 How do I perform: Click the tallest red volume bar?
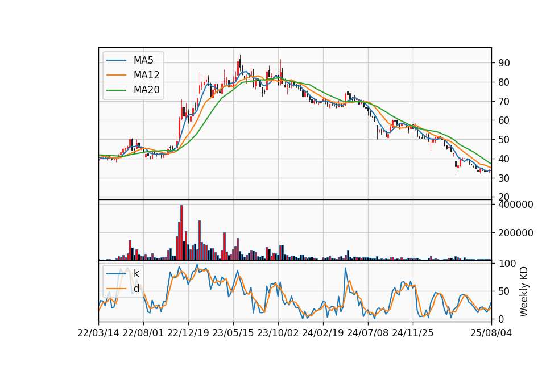coord(181,233)
